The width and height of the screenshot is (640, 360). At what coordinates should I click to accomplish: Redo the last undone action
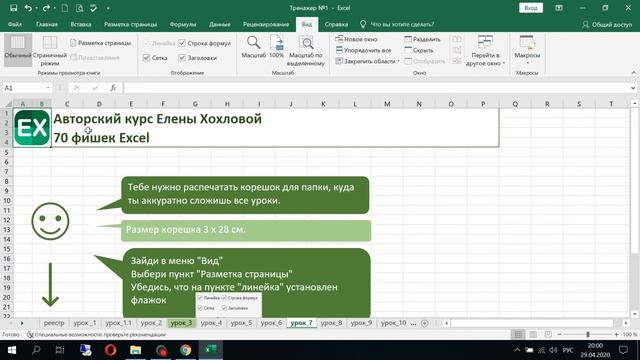pos(46,8)
